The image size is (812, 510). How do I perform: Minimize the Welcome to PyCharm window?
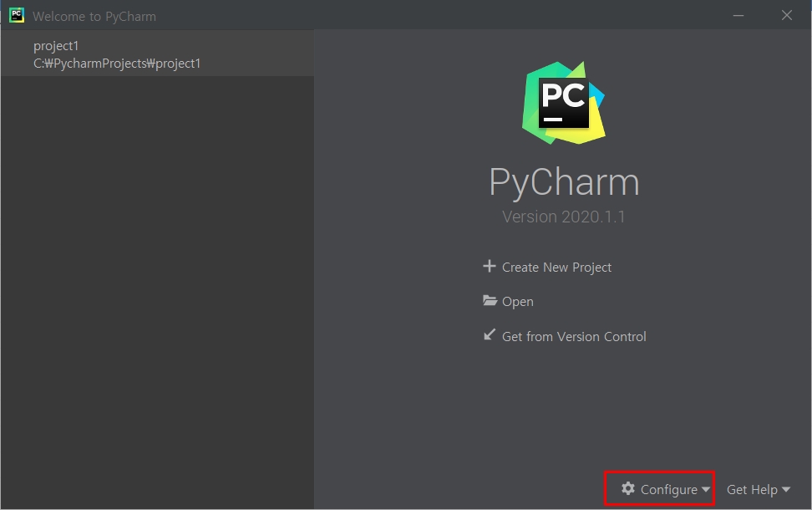tap(738, 16)
